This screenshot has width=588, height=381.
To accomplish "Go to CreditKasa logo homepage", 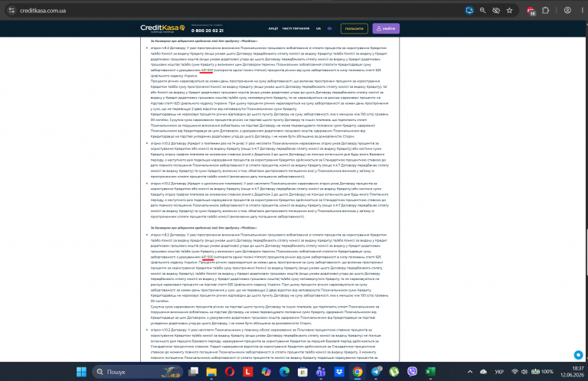I will click(x=163, y=28).
